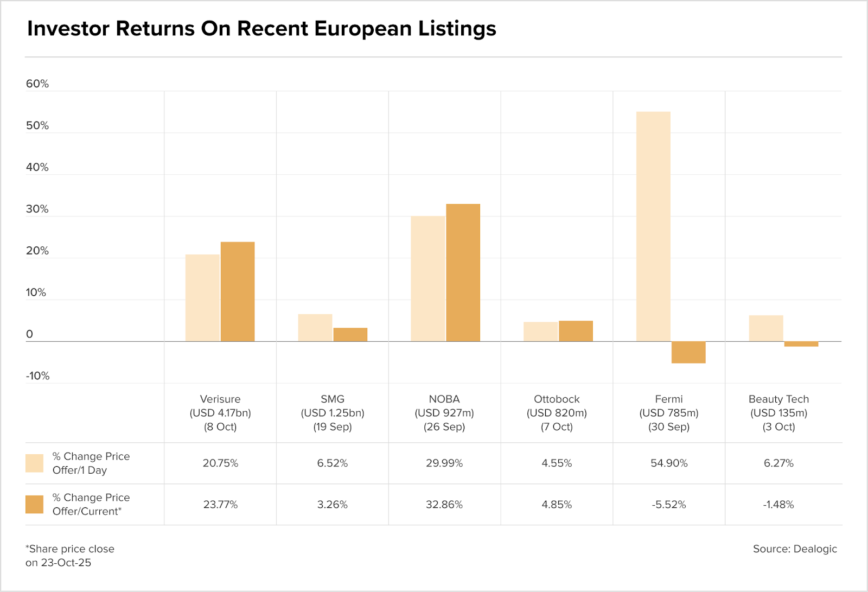868x592 pixels.
Task: Click the 32.86% table value
Action: pos(444,504)
